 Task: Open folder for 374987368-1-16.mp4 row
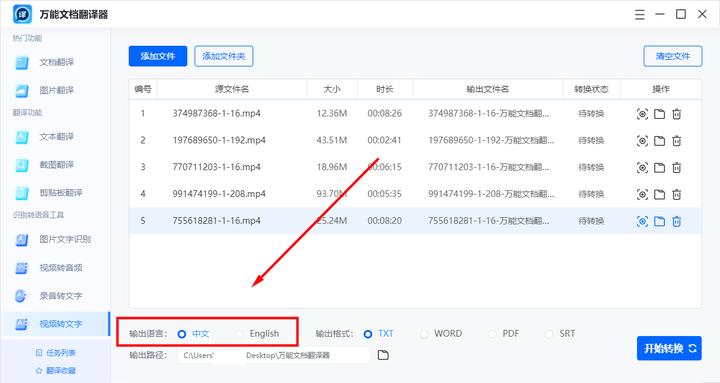click(x=659, y=114)
